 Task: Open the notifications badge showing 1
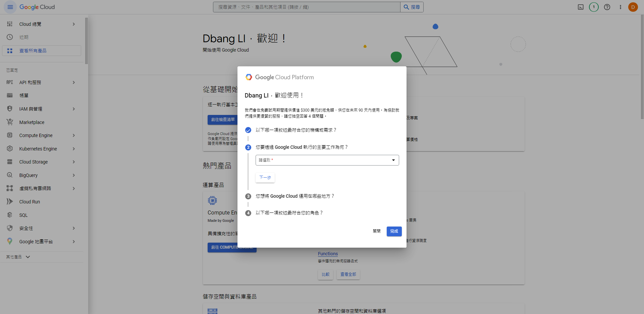pyautogui.click(x=594, y=7)
